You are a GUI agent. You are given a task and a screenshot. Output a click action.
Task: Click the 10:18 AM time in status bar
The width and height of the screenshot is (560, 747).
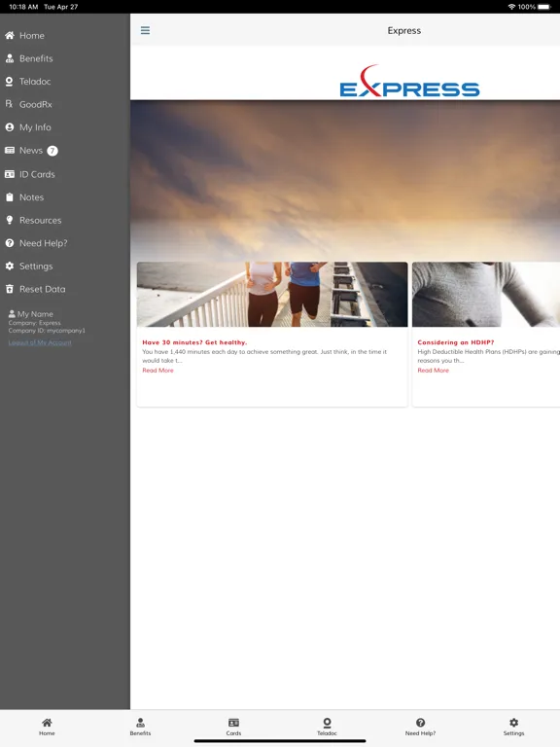coord(23,7)
